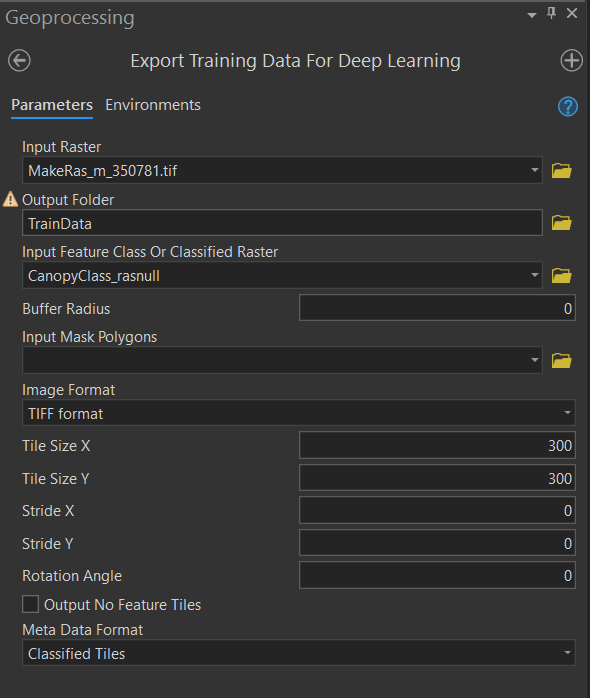The height and width of the screenshot is (698, 590).
Task: Open the Geoprocessing pane options arrow
Action: tap(531, 15)
